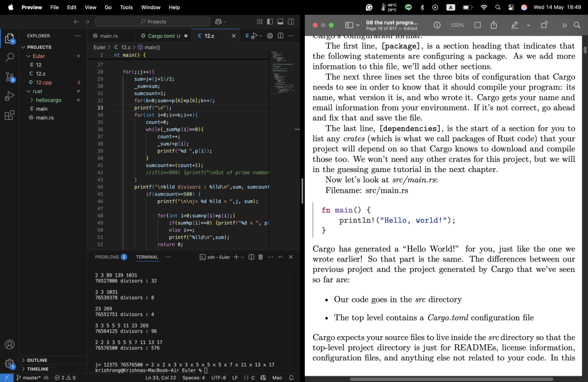Open the Manage gear in activity bar
The image size is (588, 382).
[x=9, y=363]
